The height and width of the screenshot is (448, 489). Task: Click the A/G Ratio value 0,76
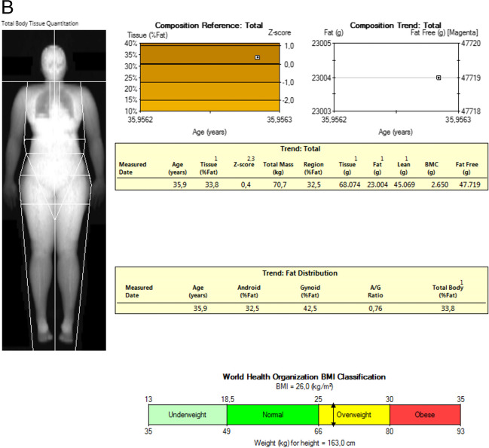coord(375,309)
